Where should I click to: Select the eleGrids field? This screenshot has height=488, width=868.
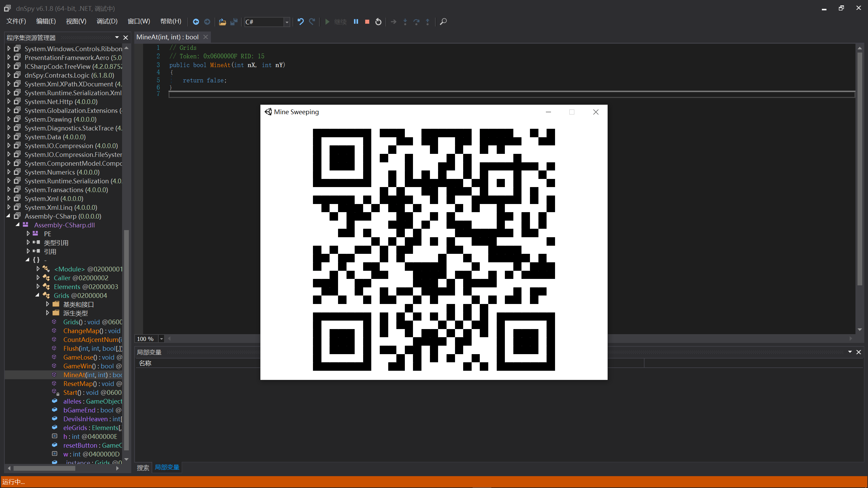92,428
